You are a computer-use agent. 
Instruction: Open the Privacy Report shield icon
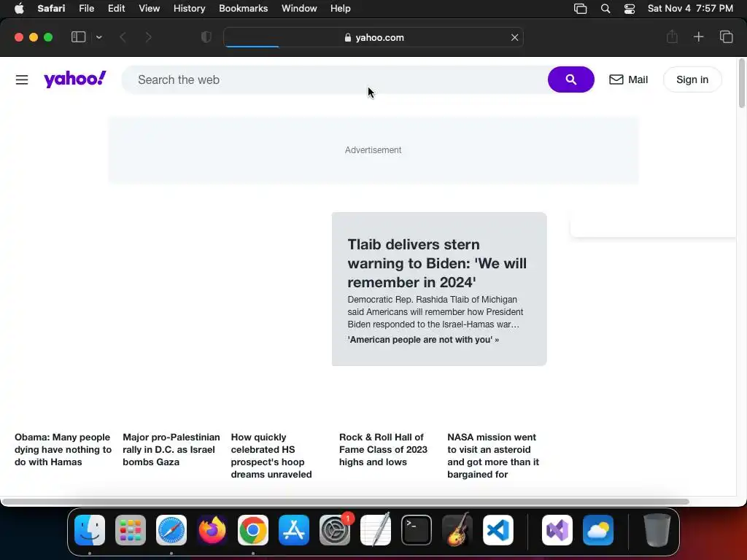206,37
